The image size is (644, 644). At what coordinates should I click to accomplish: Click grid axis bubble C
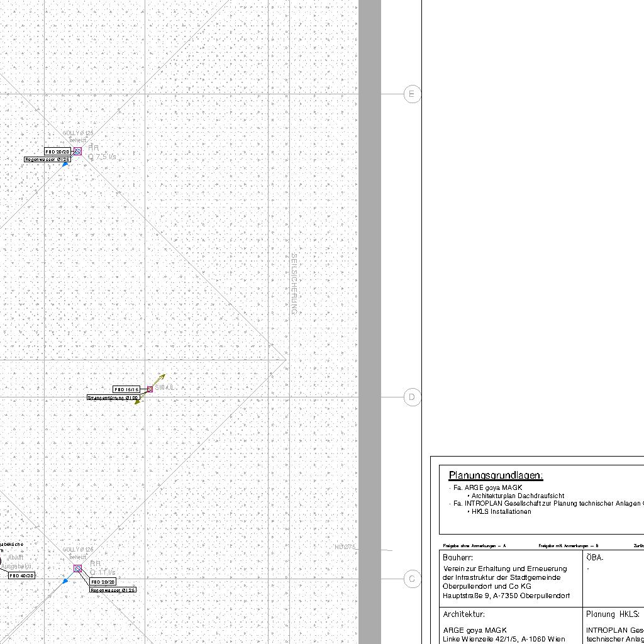pos(412,579)
